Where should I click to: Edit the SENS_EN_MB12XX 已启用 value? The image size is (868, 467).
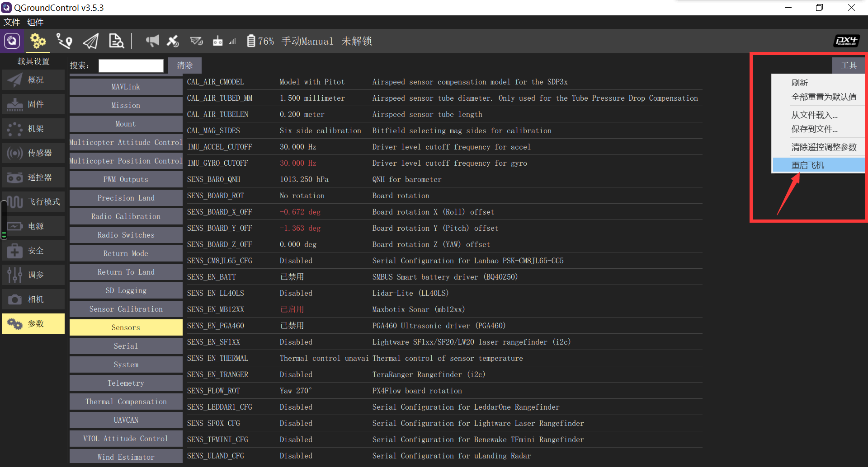[292, 309]
